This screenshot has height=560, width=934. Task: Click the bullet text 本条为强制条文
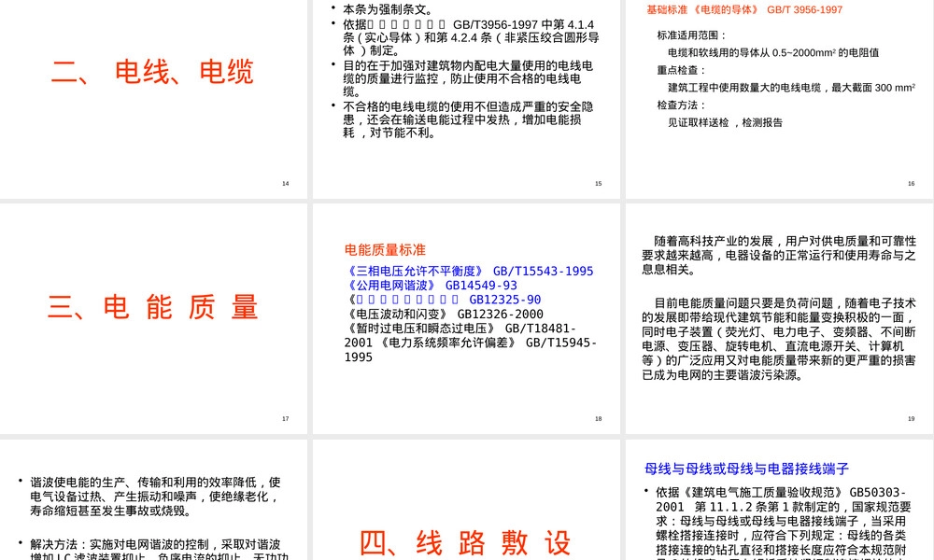pos(388,9)
